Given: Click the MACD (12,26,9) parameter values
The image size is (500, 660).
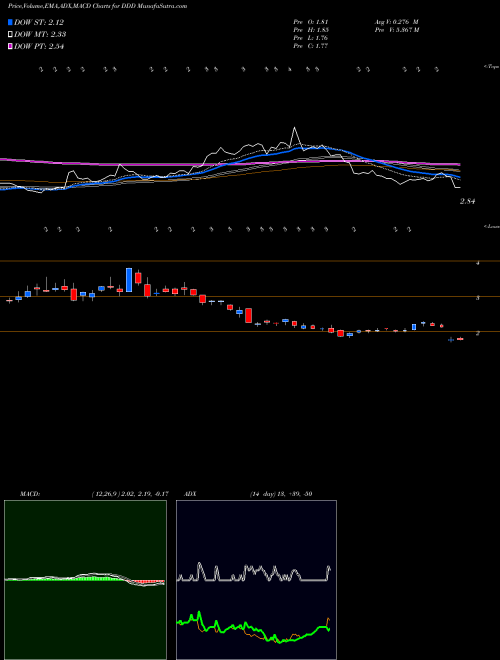Looking at the screenshot, I should click(x=130, y=494).
